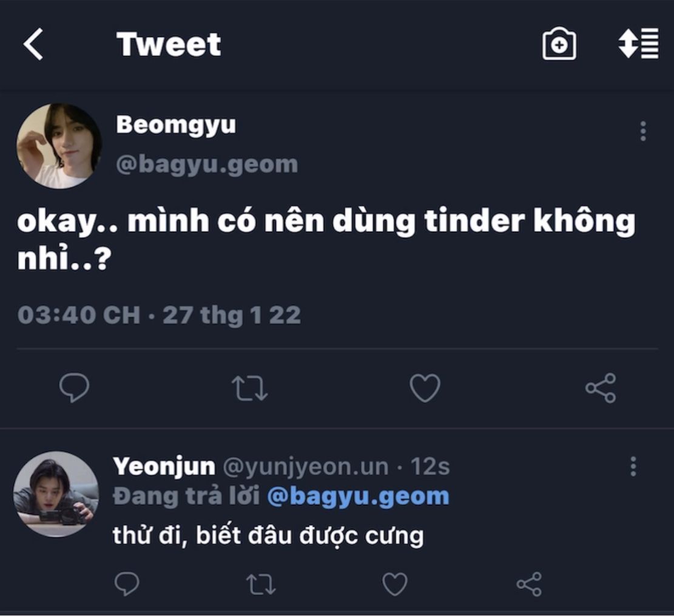Retweet Yeonjun's reply
The image size is (674, 616).
coord(261,584)
